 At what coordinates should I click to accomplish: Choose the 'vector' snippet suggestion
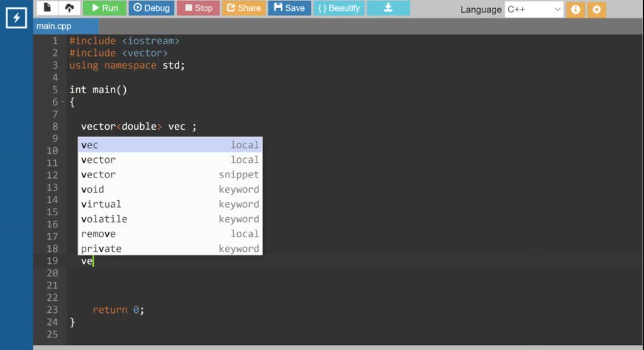170,174
